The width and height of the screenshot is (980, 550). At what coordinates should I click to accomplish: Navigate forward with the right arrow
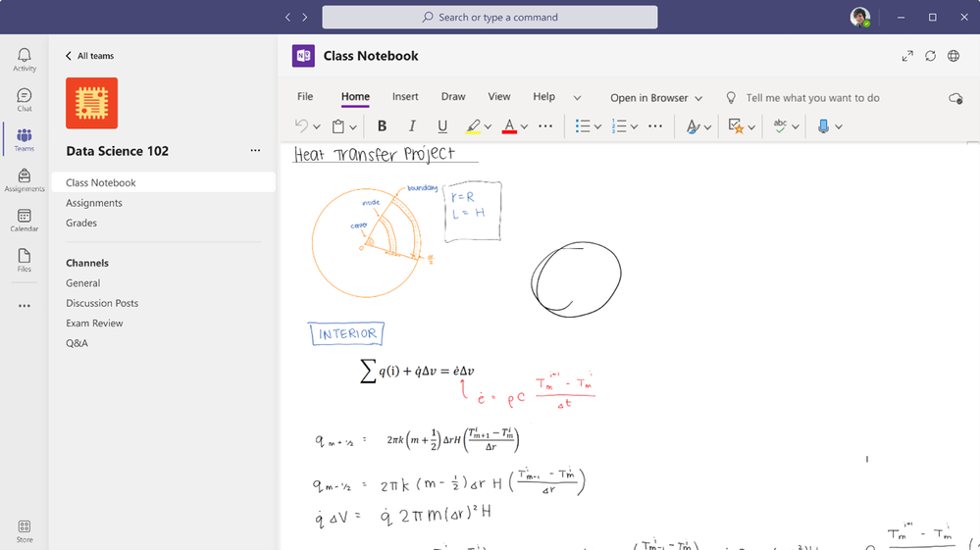(x=305, y=17)
